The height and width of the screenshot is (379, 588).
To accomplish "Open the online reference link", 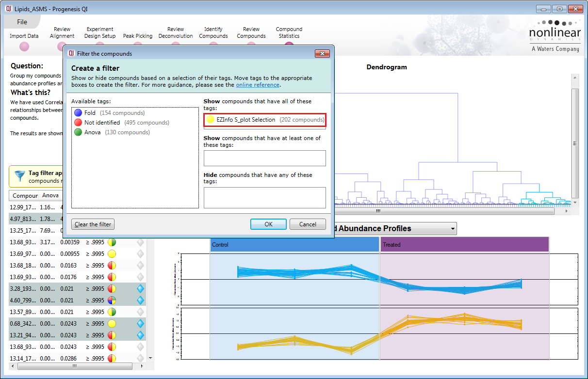I will [x=258, y=85].
